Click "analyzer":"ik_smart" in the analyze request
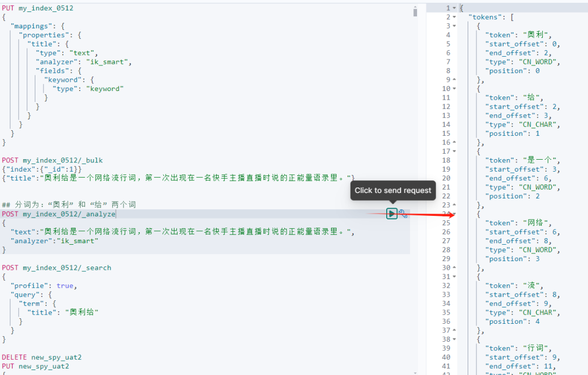This screenshot has height=375, width=588. coord(54,241)
